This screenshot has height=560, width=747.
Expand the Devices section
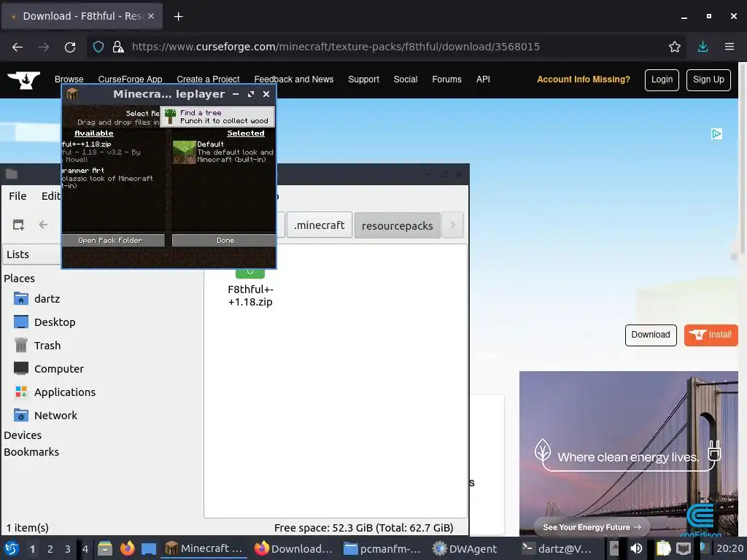23,435
